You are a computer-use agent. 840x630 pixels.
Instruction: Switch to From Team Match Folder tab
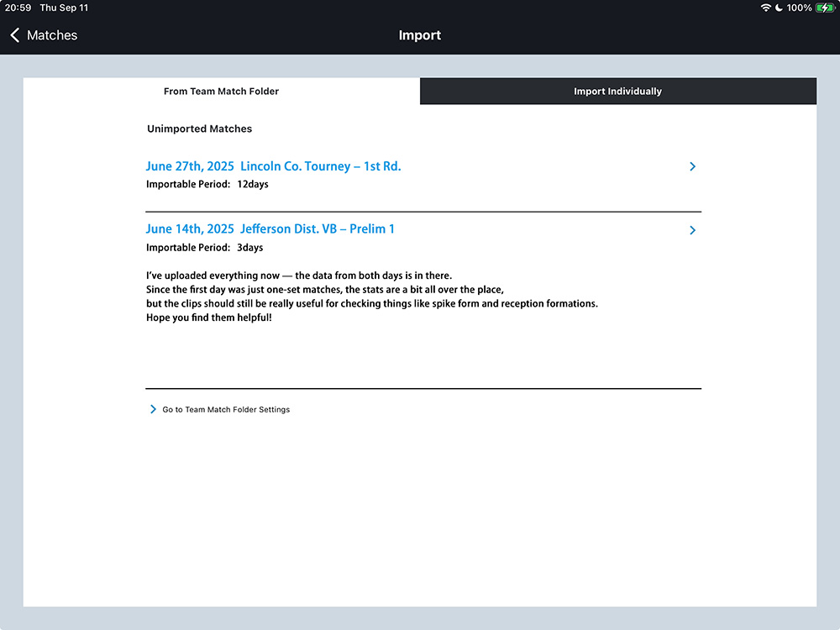[221, 92]
